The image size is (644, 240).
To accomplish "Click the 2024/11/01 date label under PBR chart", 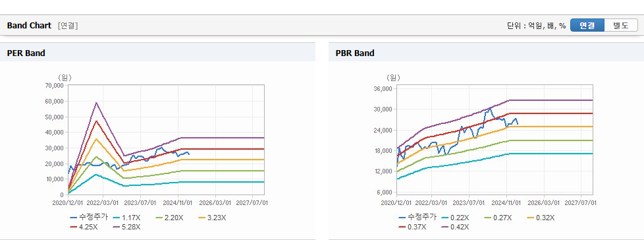I will 506,202.
